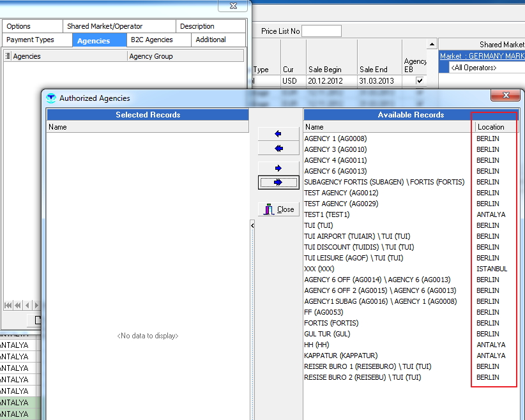Viewport: 525px width, 420px height.
Task: Click the double left arrow remove-all button
Action: click(x=278, y=148)
